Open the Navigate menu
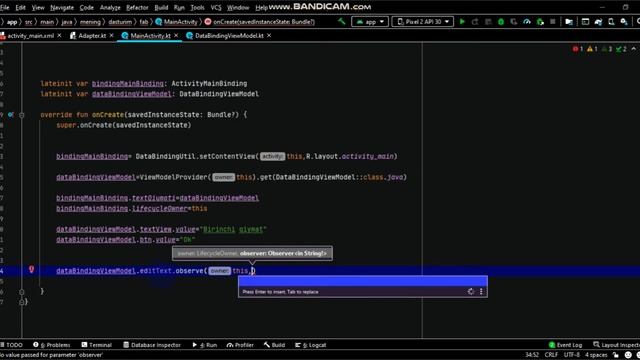 coord(62,7)
